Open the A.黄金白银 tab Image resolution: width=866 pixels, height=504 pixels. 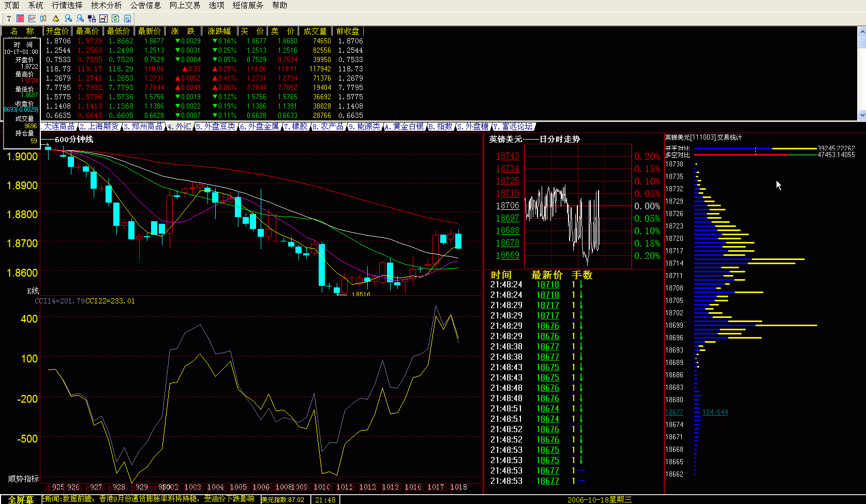point(405,127)
